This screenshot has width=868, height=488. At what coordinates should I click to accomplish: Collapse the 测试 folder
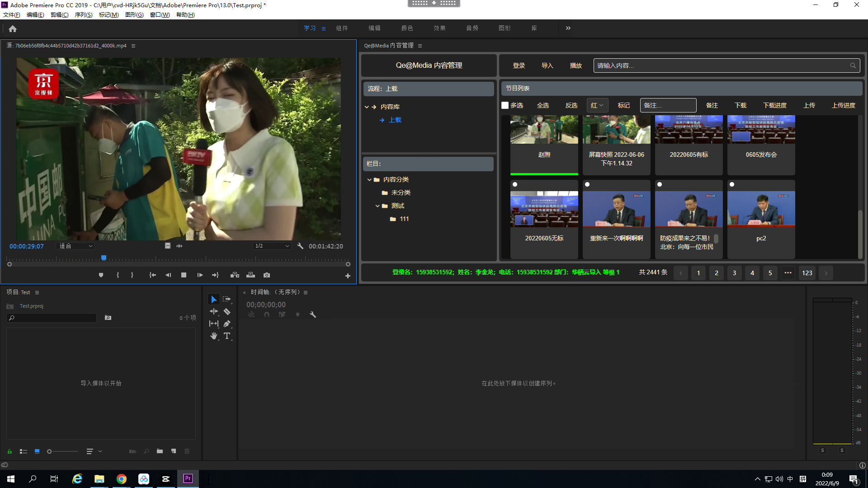pyautogui.click(x=377, y=206)
